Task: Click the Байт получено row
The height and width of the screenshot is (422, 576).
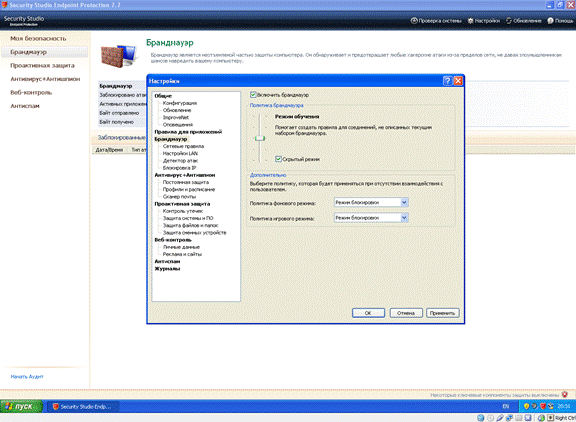Action: tap(122, 122)
